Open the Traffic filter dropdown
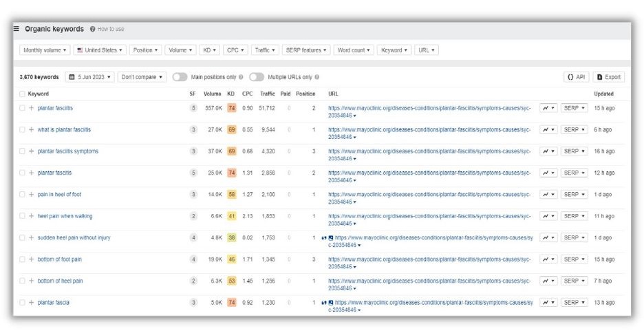This screenshot has height=333, width=644. coord(265,50)
